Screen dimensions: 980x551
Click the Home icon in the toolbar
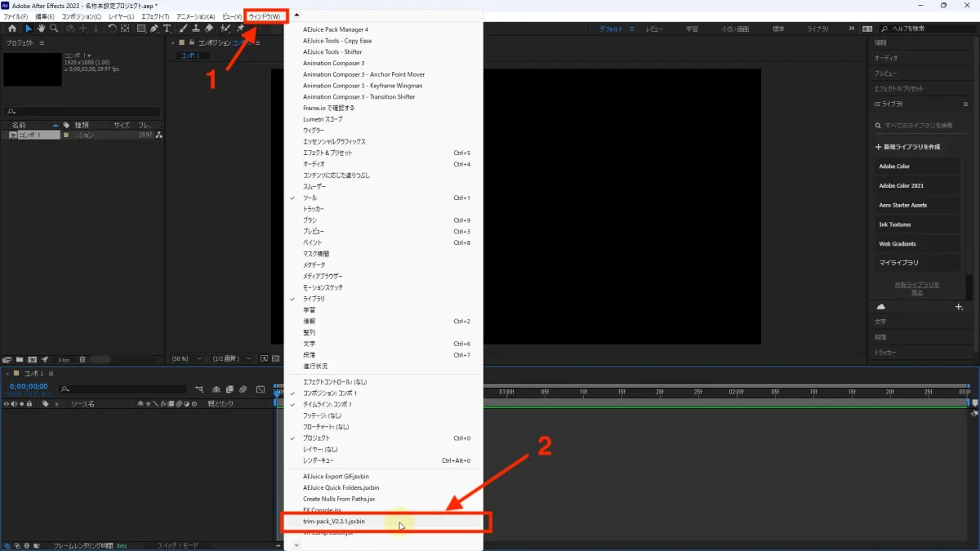tap(11, 29)
